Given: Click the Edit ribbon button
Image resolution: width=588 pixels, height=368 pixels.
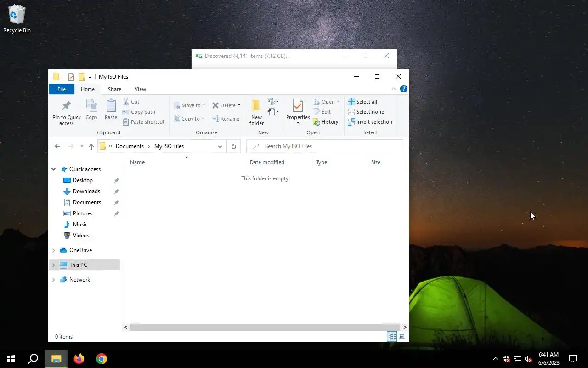Looking at the screenshot, I should (x=322, y=112).
